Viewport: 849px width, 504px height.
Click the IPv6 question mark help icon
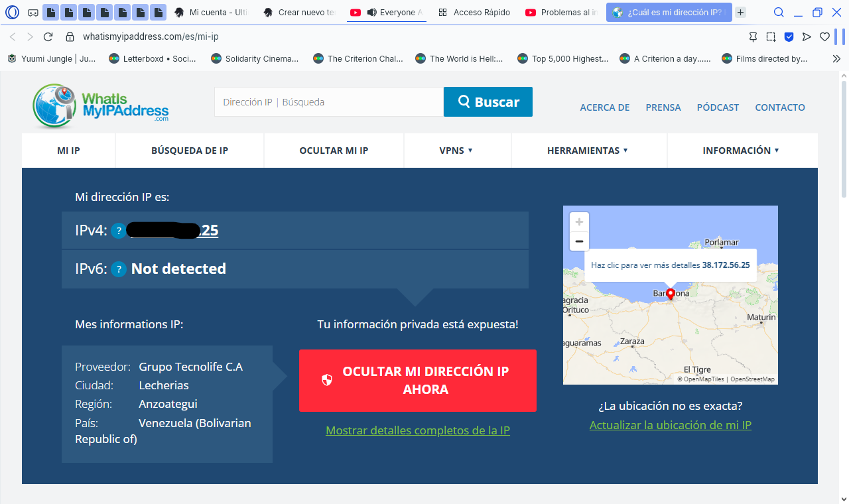118,269
